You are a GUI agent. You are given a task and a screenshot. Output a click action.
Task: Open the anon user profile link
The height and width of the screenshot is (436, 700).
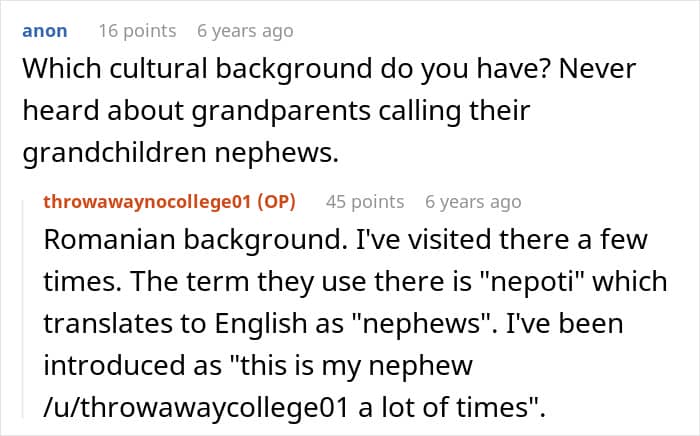click(x=44, y=31)
